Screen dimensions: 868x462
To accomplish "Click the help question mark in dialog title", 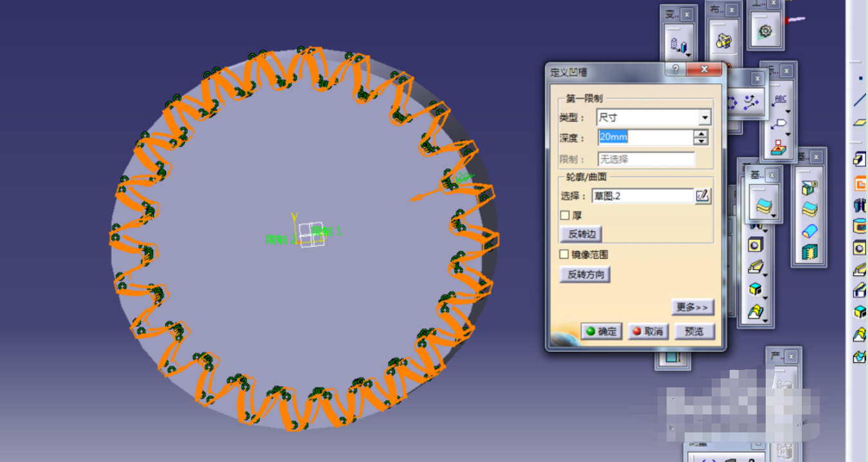I will [675, 69].
